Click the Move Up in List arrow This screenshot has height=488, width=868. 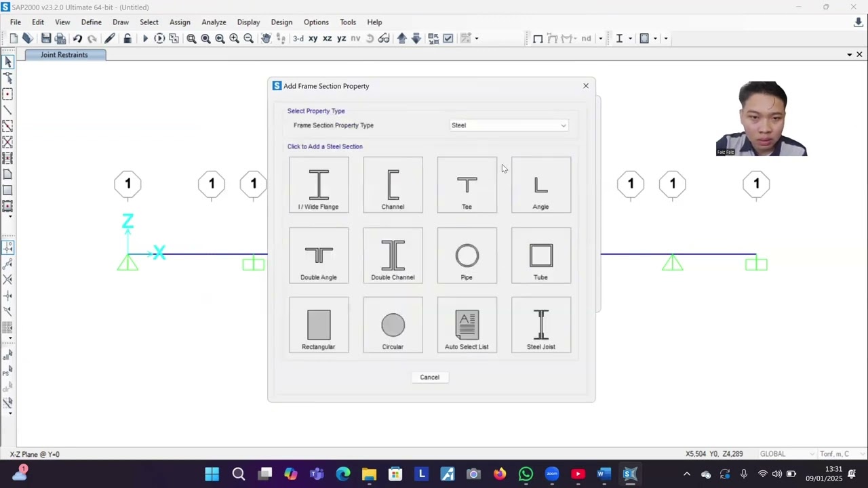402,39
